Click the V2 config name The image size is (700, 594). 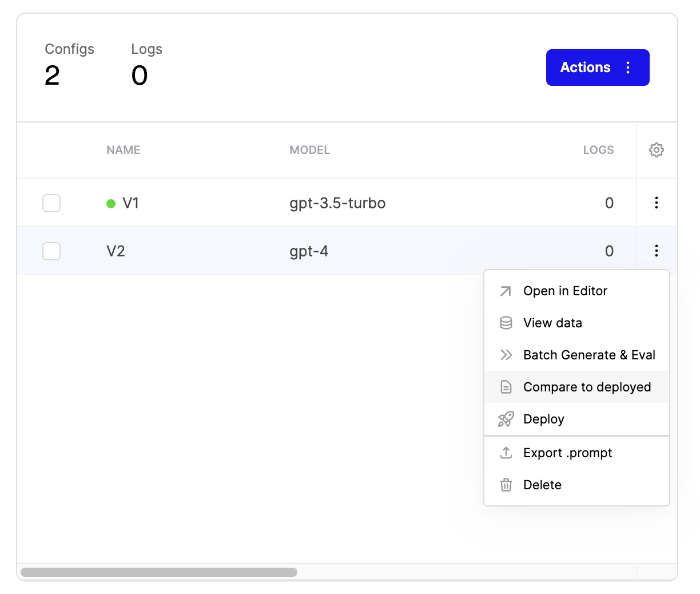116,251
